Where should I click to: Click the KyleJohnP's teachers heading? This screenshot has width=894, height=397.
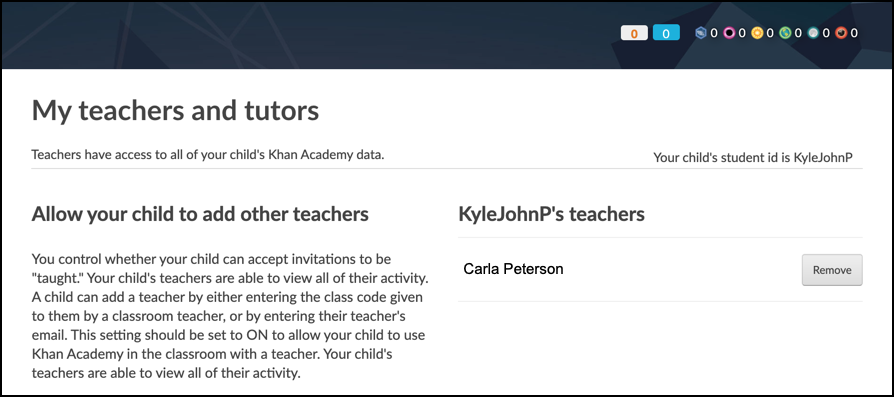pyautogui.click(x=551, y=214)
